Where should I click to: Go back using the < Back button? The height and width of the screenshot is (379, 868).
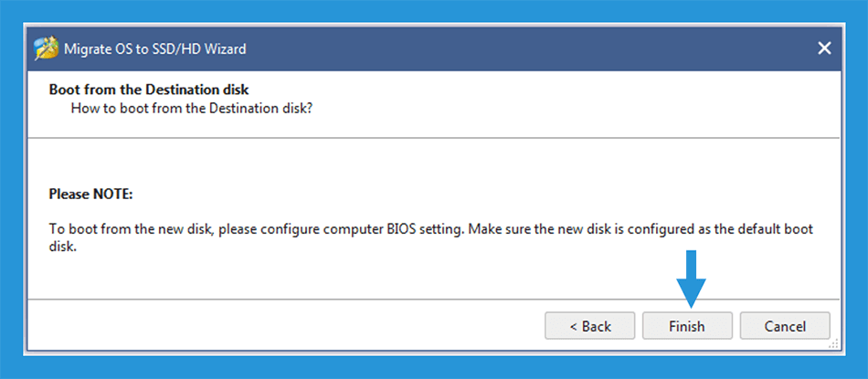[x=589, y=326]
